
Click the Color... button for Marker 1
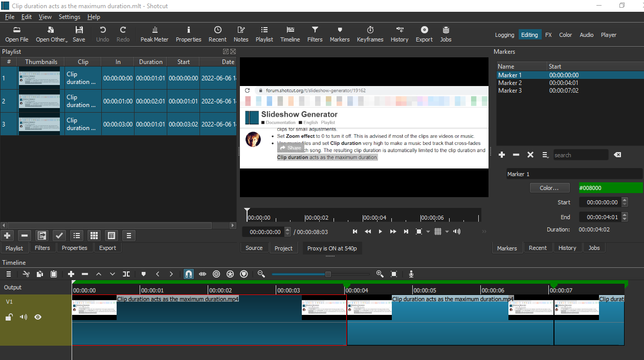(549, 187)
